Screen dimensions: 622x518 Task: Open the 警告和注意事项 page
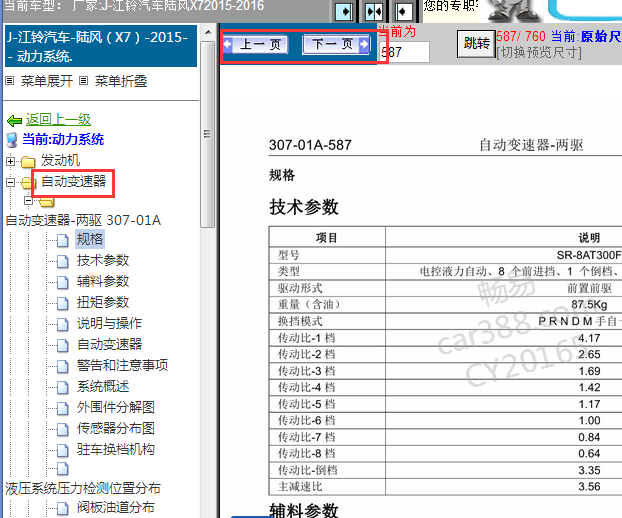(x=123, y=365)
